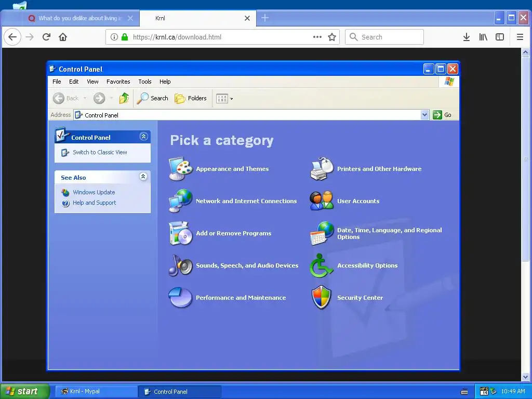This screenshot has height=399, width=532.
Task: Open the Favorites menu
Action: point(118,82)
